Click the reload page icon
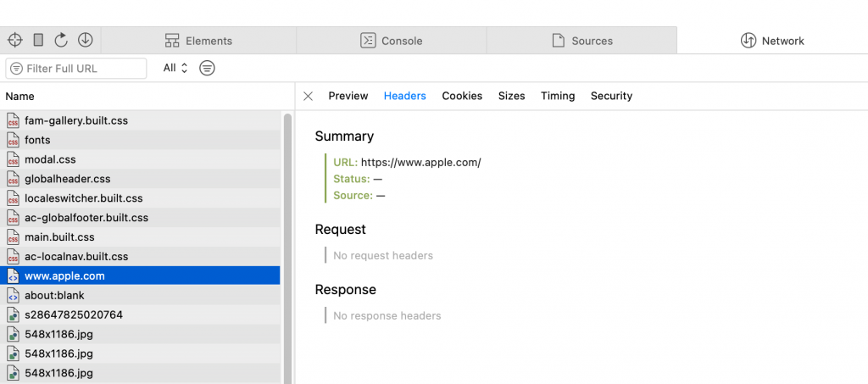Screen dimensions: 868x384 click(61, 40)
